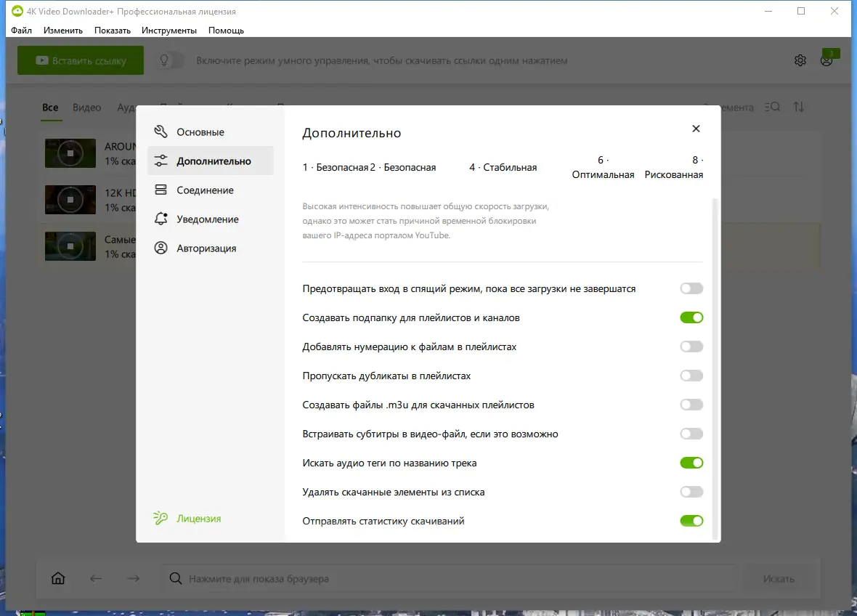Switch to the Видео tab
The height and width of the screenshot is (616, 857).
(86, 107)
